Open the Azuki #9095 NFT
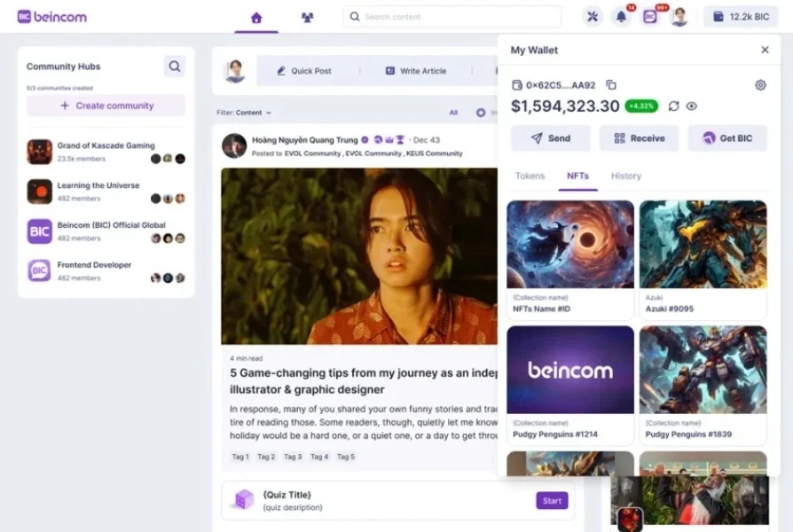 pyautogui.click(x=703, y=260)
